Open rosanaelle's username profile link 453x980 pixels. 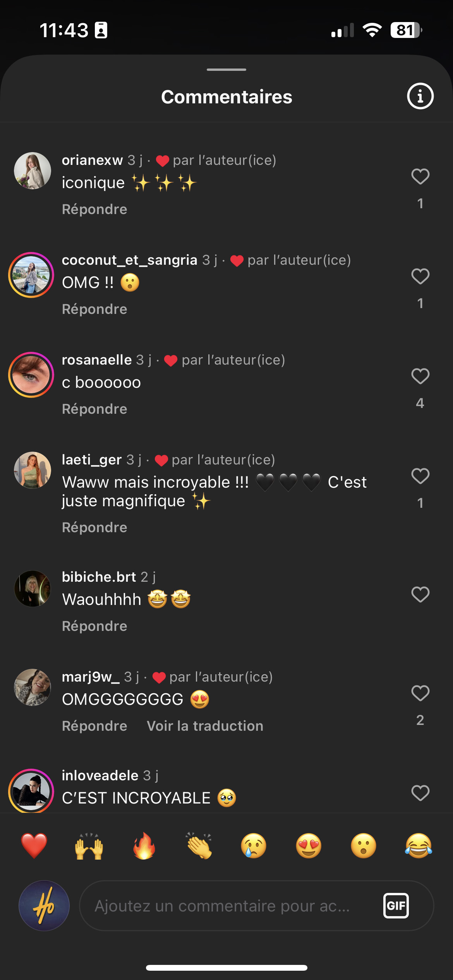click(97, 360)
